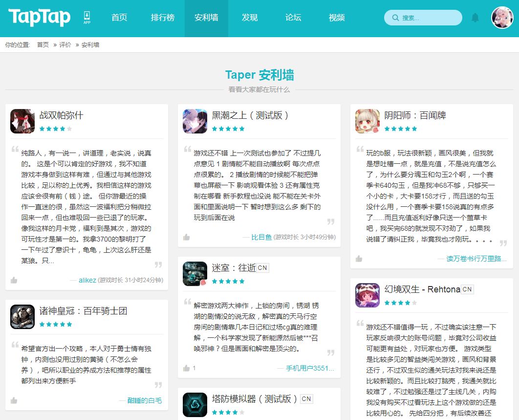This screenshot has width=519, height=420.
Task: Open 排行榜 nav tab
Action: [163, 18]
